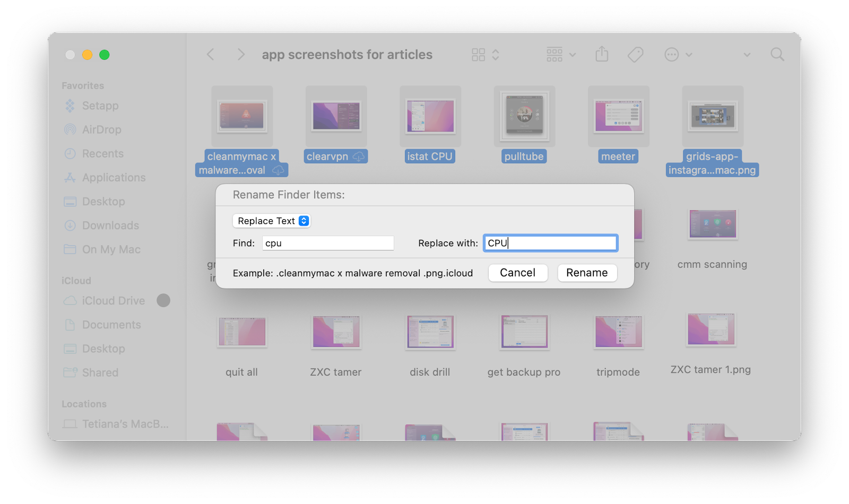Click inside the Find text field
Screen dimensions: 849x504
(327, 242)
